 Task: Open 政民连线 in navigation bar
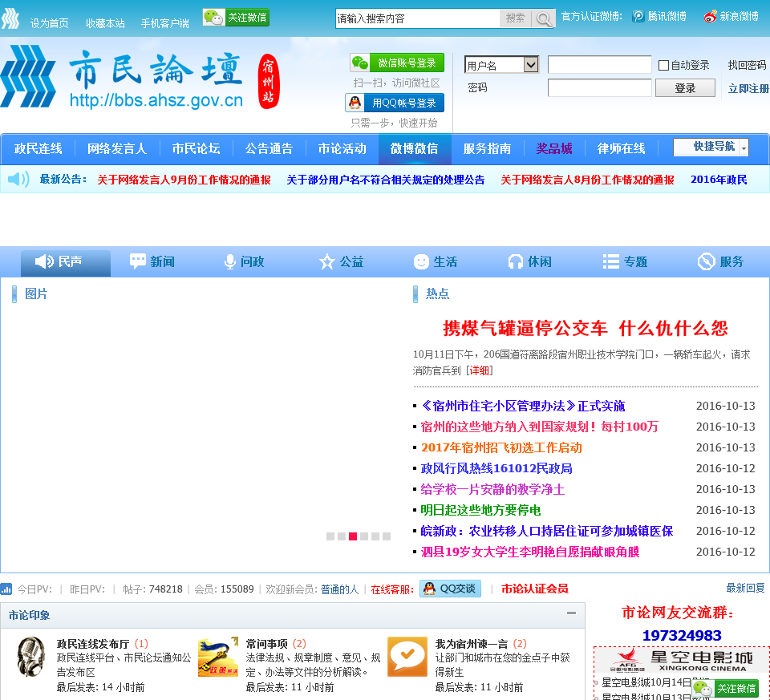[x=38, y=148]
